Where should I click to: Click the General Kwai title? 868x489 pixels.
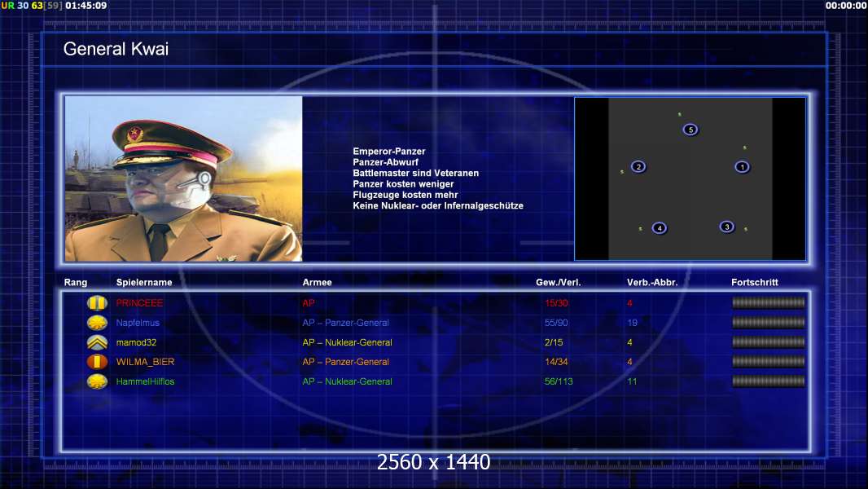click(116, 49)
